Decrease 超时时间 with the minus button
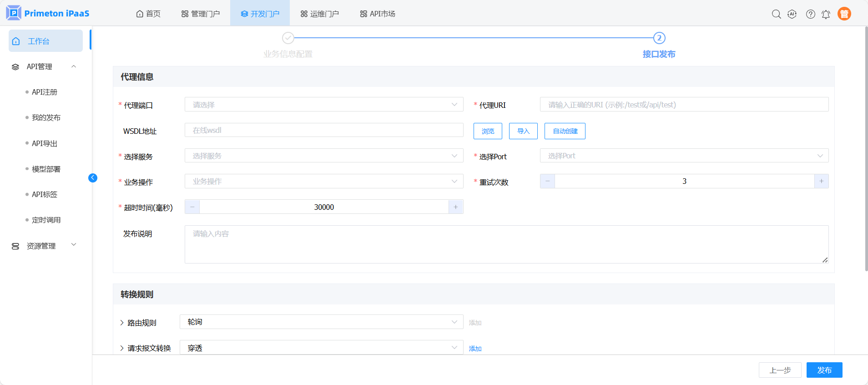 coord(192,207)
